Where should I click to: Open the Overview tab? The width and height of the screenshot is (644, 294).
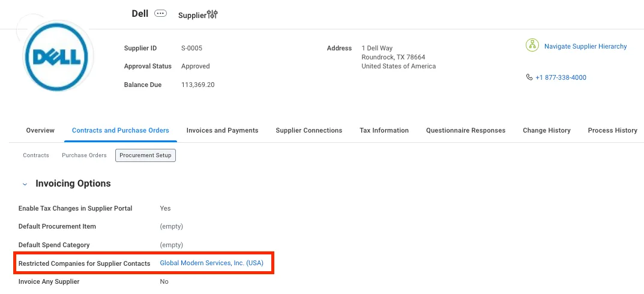pos(40,131)
